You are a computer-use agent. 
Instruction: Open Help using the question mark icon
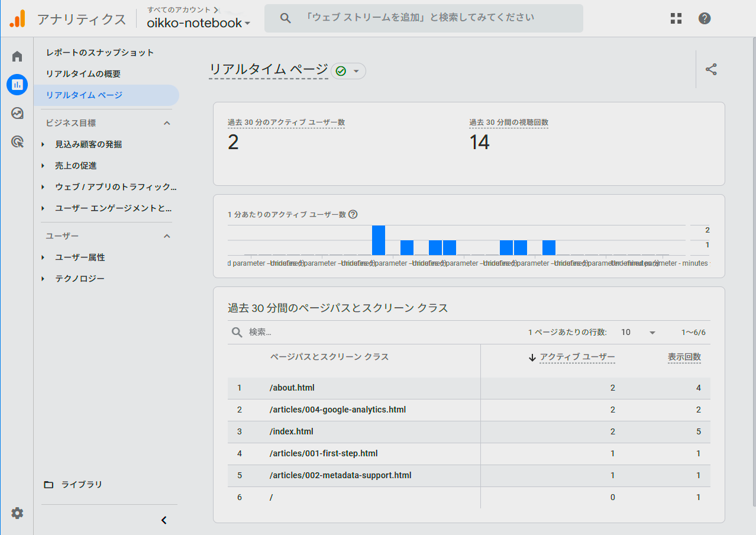705,18
